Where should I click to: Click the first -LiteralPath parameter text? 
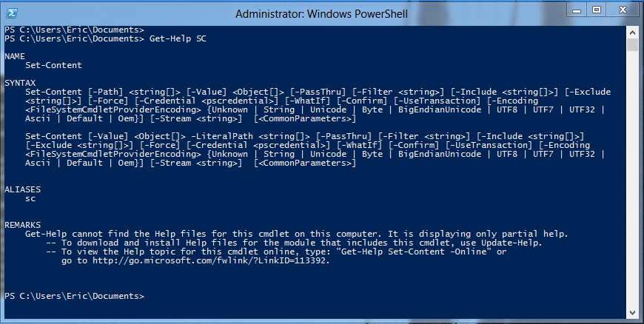click(x=222, y=136)
